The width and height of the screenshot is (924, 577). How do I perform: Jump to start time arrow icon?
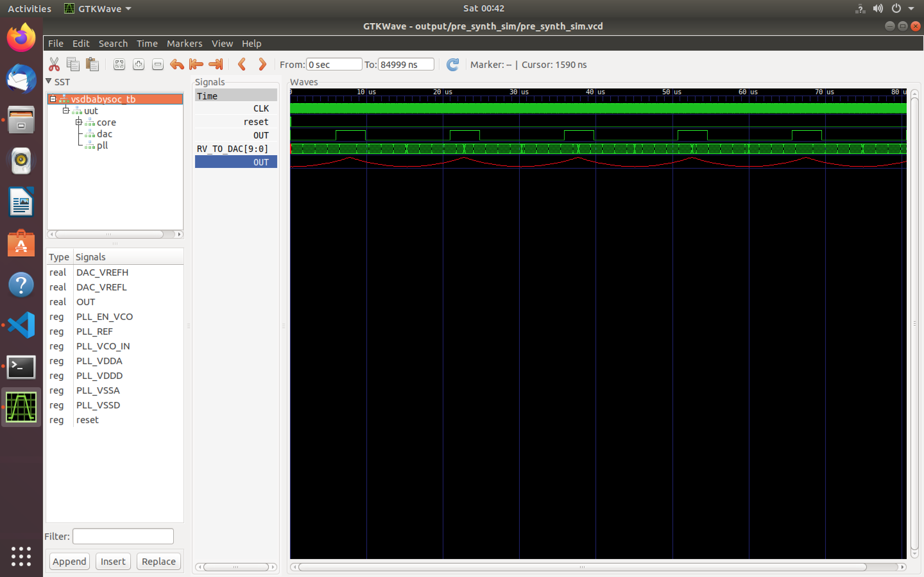196,64
